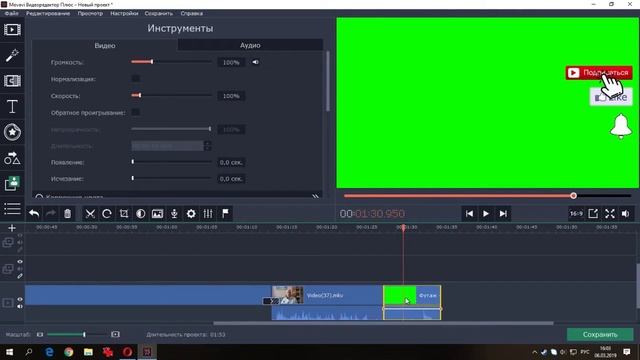Zoom in timeline with large scale icon
This screenshot has width=640, height=360.
(x=116, y=334)
